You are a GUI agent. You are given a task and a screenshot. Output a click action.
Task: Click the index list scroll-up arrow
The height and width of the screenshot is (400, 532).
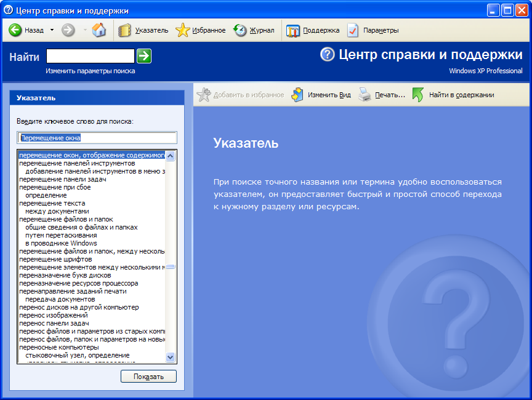tap(171, 156)
